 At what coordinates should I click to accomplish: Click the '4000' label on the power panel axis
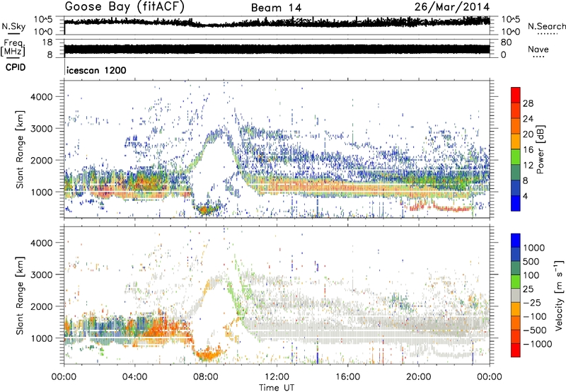[x=41, y=97]
